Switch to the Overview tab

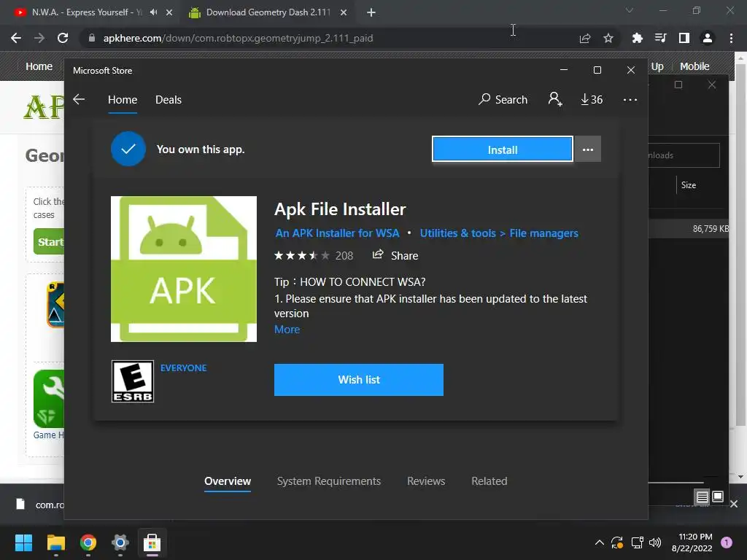[228, 481]
